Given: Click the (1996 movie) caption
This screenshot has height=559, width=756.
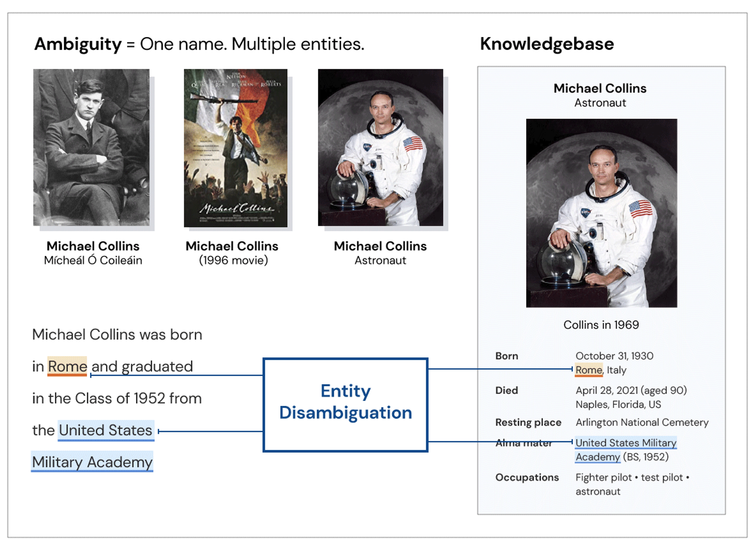Looking at the screenshot, I should pos(234,261).
